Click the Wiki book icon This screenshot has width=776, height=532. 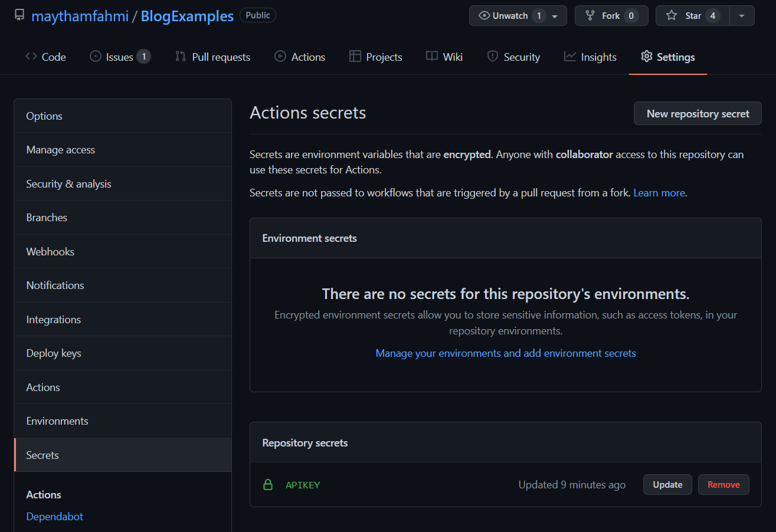(431, 57)
